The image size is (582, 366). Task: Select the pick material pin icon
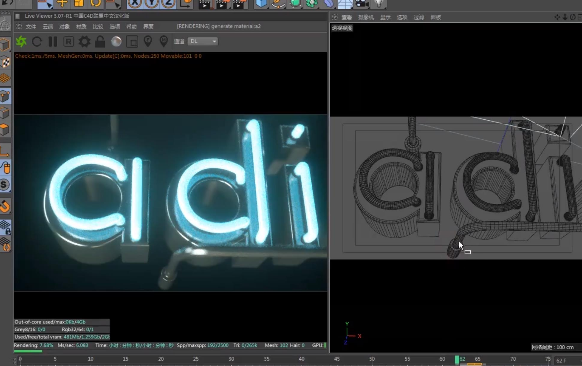click(163, 41)
